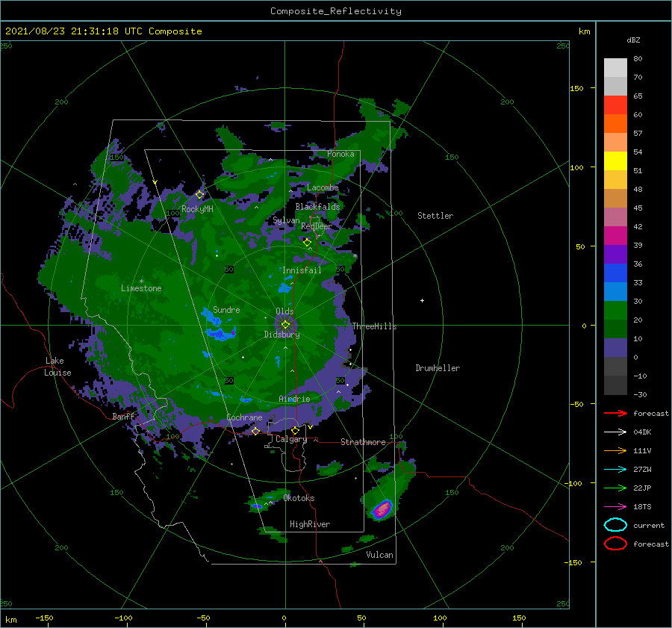Click the Innisfail town label
672x628 pixels.
click(302, 270)
